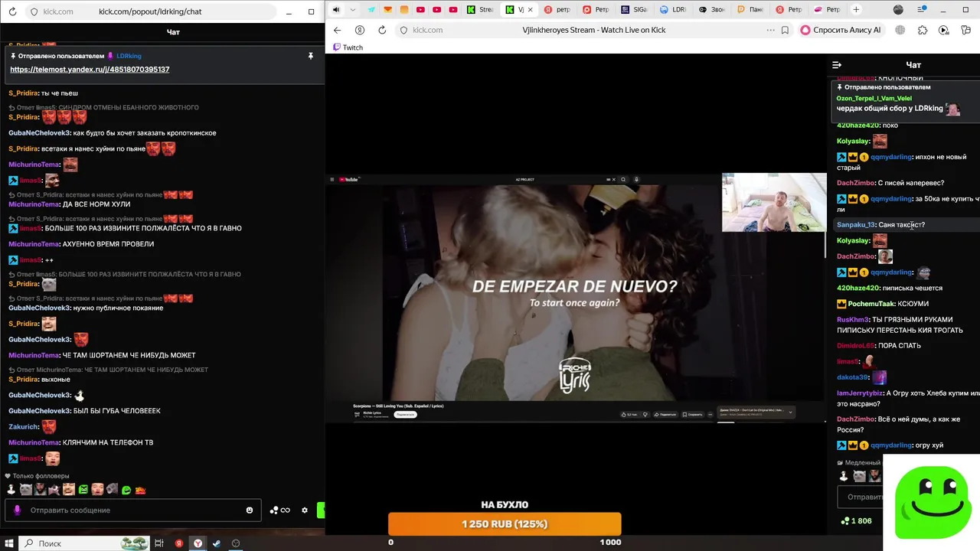
Task: Click the taskbar 'Поиск' search box
Action: coord(84,543)
